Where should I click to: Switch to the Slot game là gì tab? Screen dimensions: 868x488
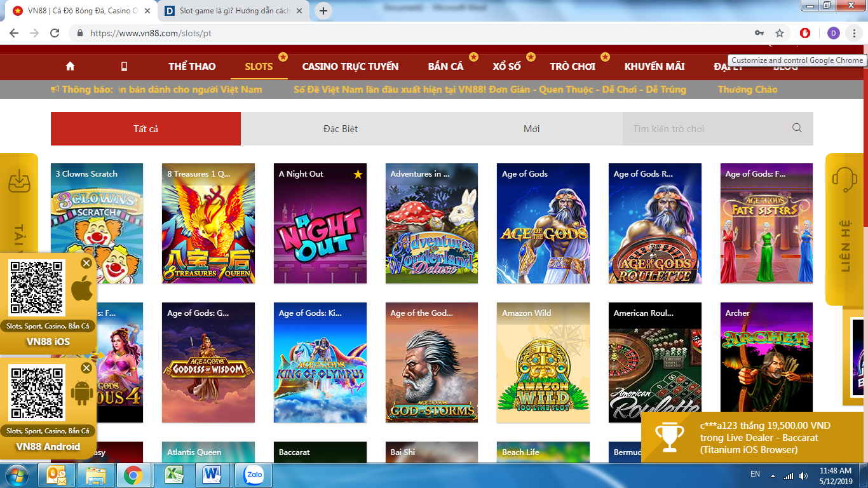tap(235, 11)
